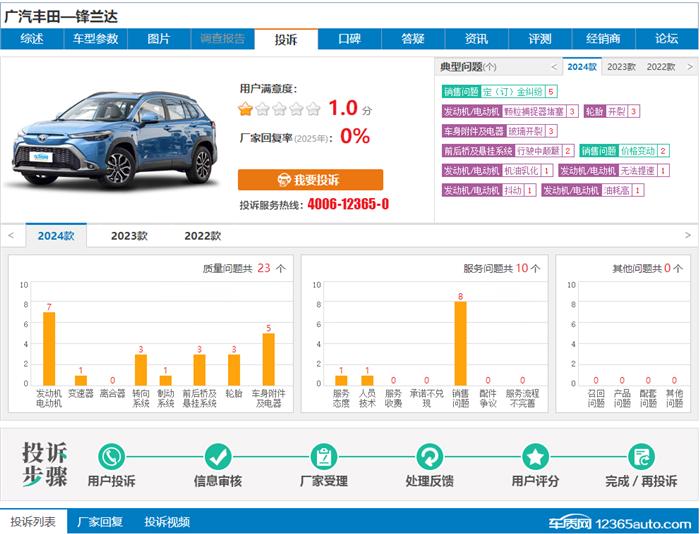Click the 转向系统 bar showing 3
This screenshot has height=534, width=700.
[x=141, y=369]
